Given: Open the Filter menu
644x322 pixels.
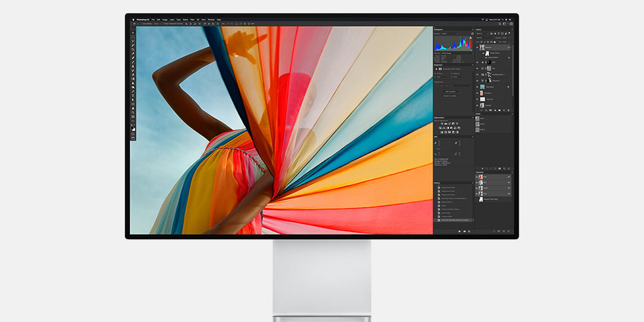Looking at the screenshot, I should pos(191,20).
